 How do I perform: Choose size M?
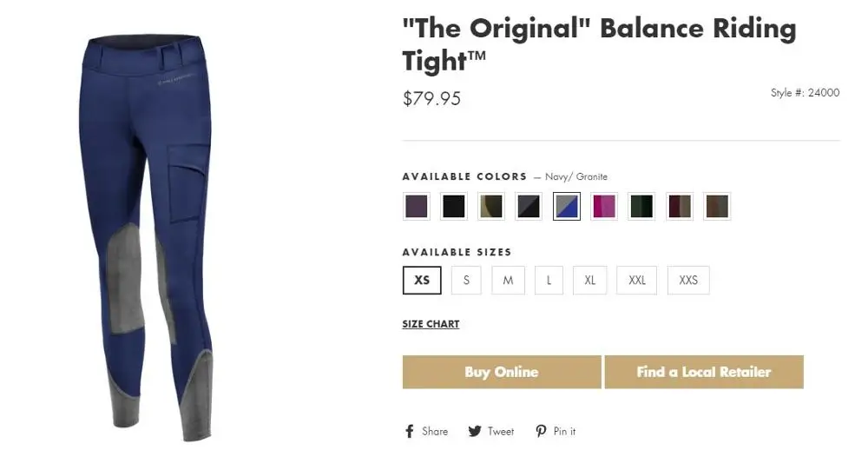coord(508,281)
